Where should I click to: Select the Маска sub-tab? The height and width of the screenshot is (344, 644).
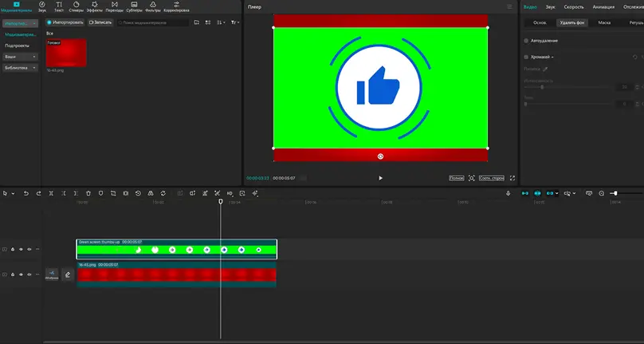[604, 23]
